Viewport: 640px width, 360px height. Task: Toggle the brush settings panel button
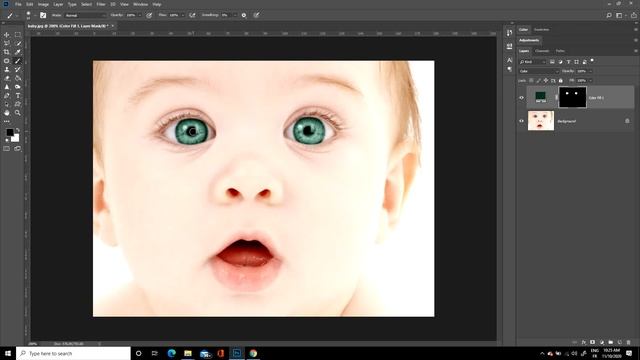(43, 15)
